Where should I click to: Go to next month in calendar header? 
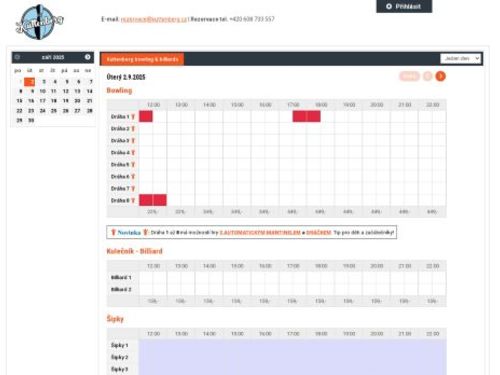click(88, 57)
